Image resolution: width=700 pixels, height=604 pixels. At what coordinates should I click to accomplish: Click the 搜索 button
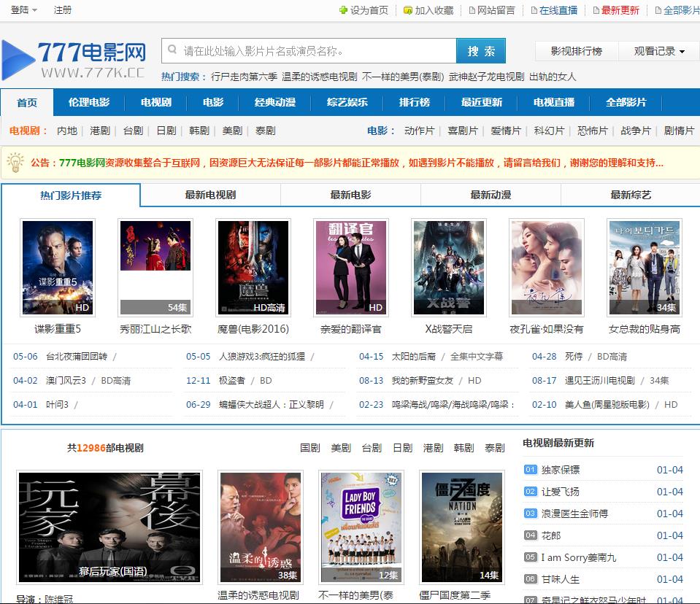tap(481, 51)
